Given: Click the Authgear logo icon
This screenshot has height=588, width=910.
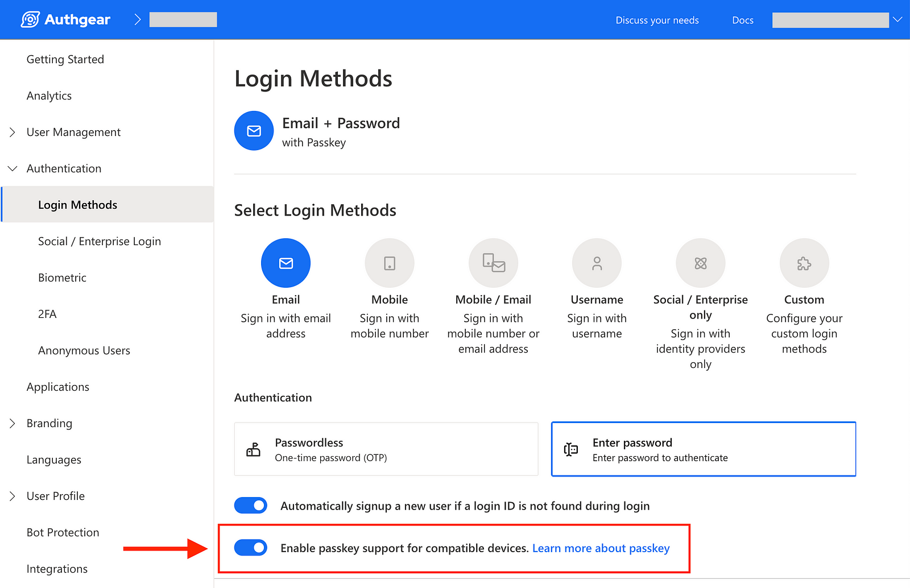Looking at the screenshot, I should tap(30, 19).
